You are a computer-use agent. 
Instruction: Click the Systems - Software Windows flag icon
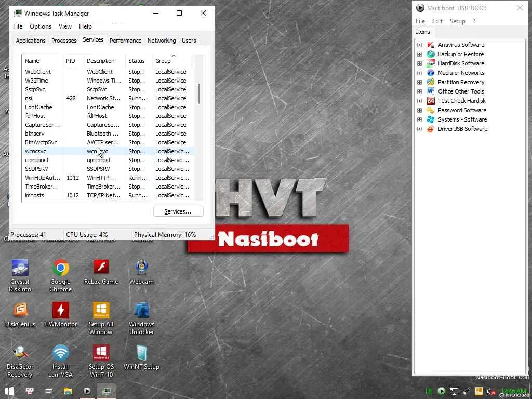point(431,119)
